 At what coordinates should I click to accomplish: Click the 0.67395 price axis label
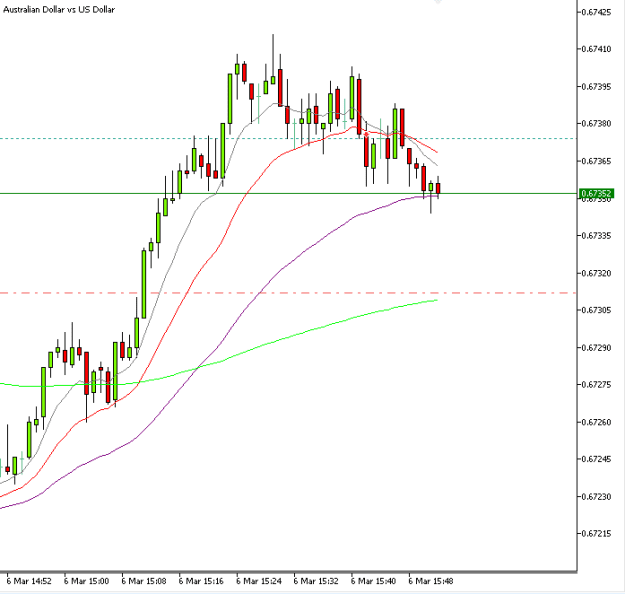pos(596,87)
